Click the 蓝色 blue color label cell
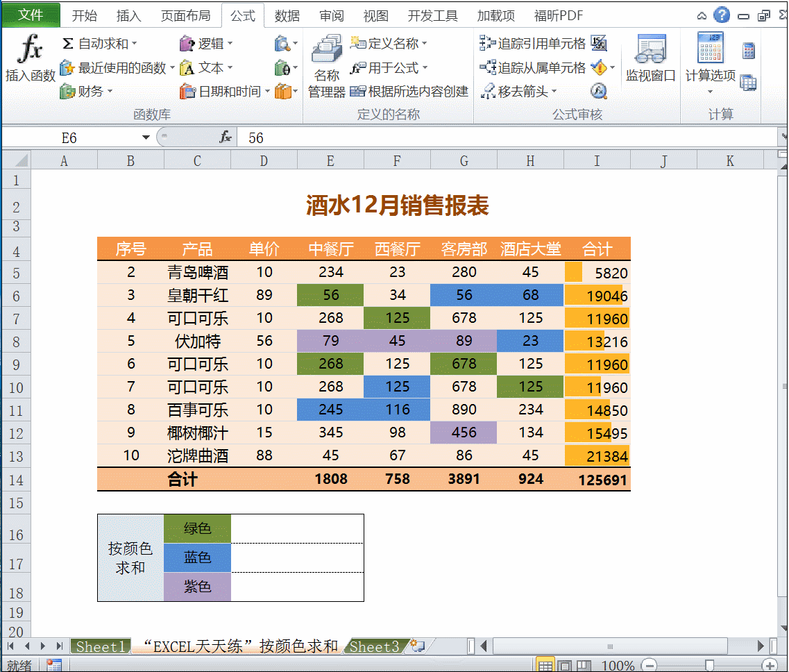 197,557
